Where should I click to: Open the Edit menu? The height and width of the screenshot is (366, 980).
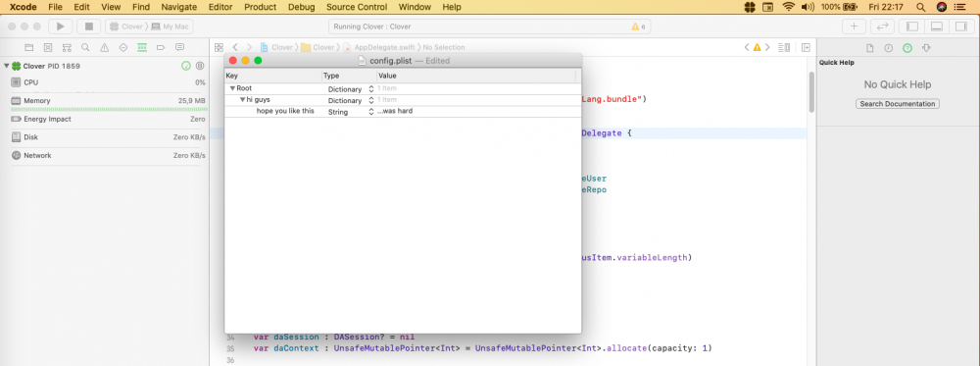pyautogui.click(x=82, y=7)
